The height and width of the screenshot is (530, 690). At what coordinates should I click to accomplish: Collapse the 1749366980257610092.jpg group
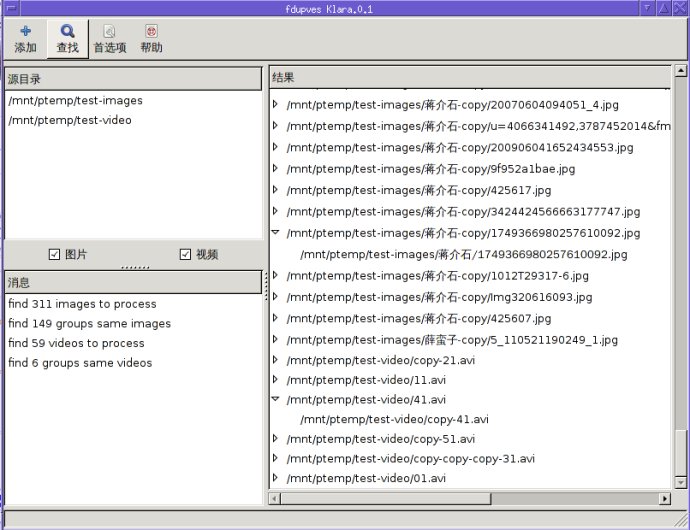276,233
